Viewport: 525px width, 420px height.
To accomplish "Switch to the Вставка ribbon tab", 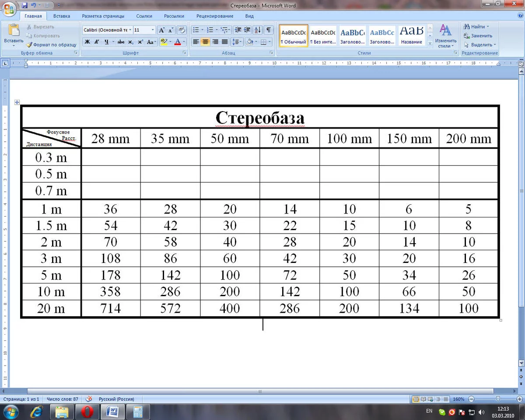I will pos(62,16).
